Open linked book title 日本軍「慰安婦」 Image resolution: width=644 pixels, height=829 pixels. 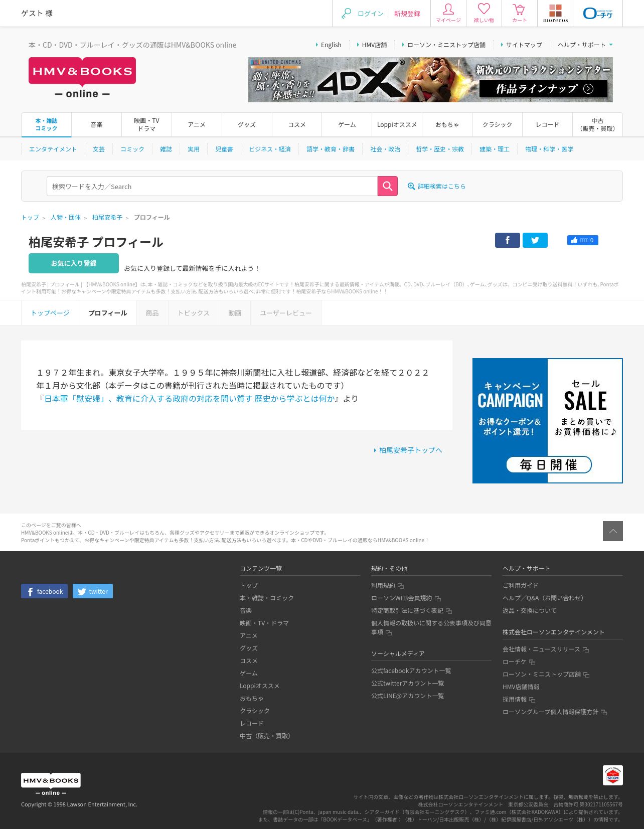189,399
